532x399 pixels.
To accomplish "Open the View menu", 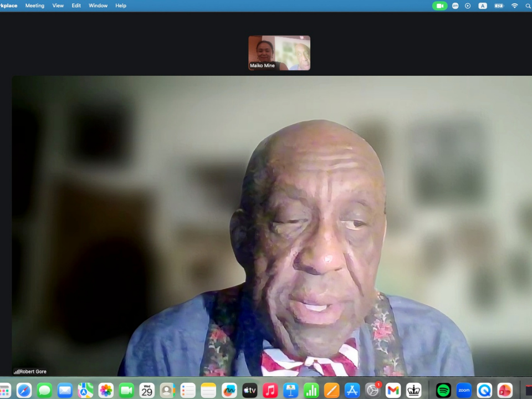I will point(58,6).
